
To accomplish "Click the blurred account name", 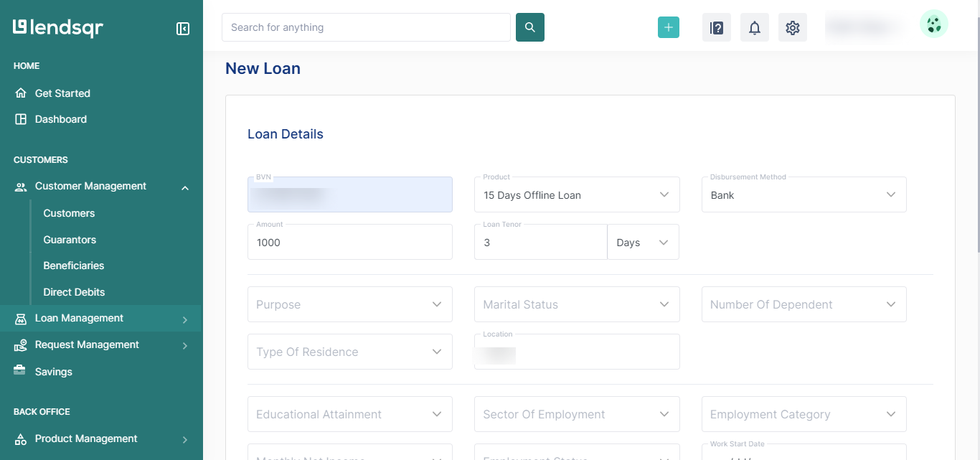I will tap(863, 27).
